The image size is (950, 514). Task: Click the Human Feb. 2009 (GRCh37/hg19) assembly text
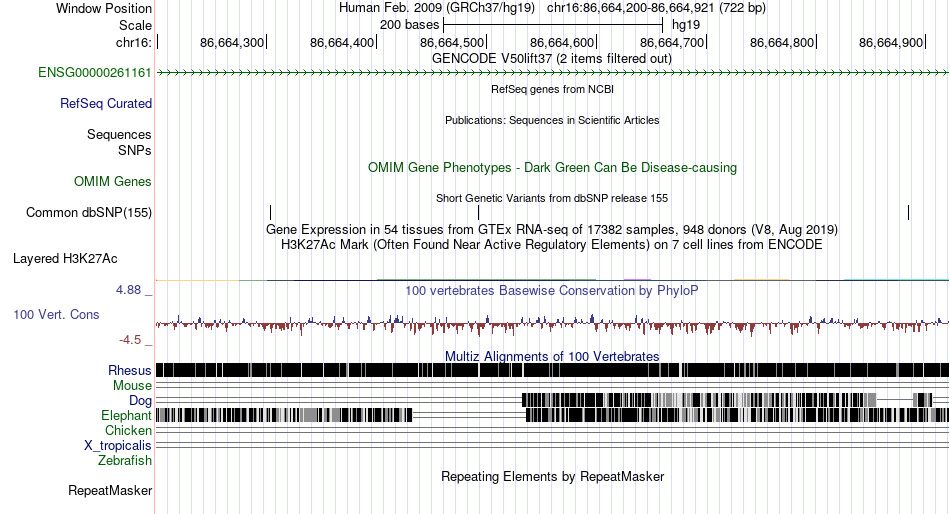(x=437, y=8)
